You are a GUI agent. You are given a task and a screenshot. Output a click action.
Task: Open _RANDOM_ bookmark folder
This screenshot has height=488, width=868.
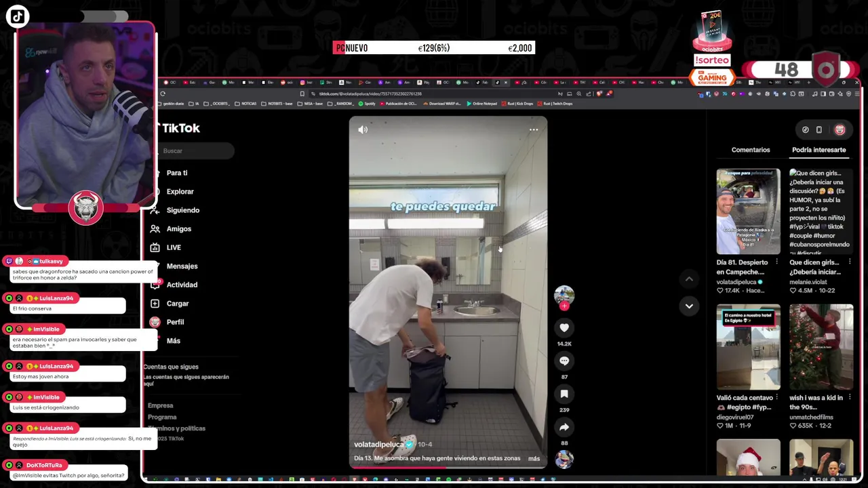point(339,104)
